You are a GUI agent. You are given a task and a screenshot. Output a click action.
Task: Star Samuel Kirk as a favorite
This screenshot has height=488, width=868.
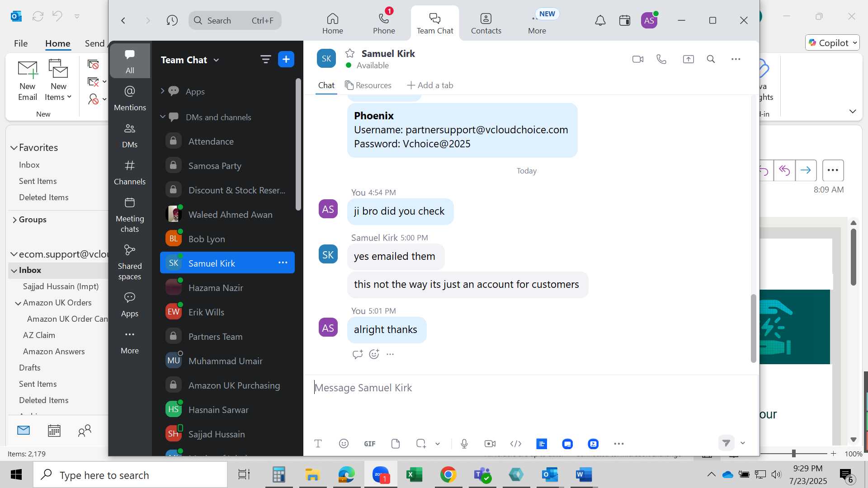point(350,53)
